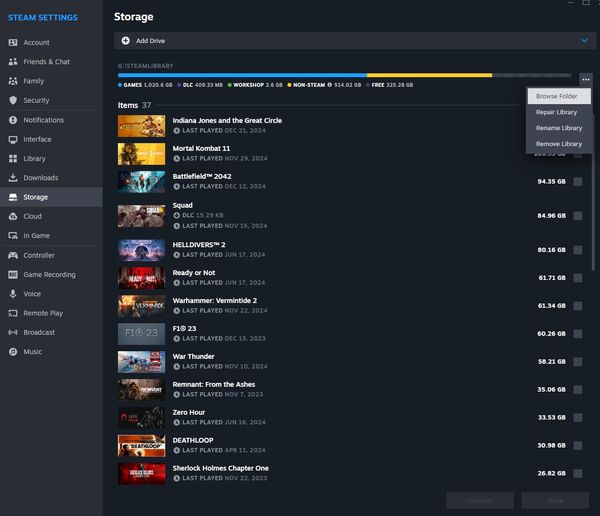Click the Music disc icon

tap(13, 351)
